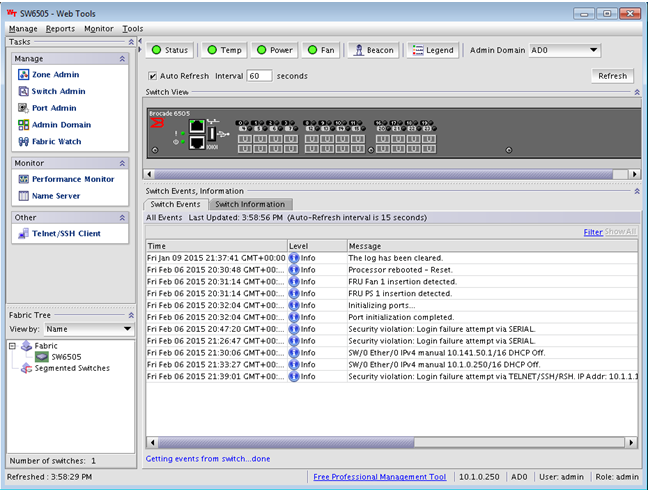Image resolution: width=649 pixels, height=490 pixels.
Task: Open Zone Admin from Manage tasks
Action: 54,75
